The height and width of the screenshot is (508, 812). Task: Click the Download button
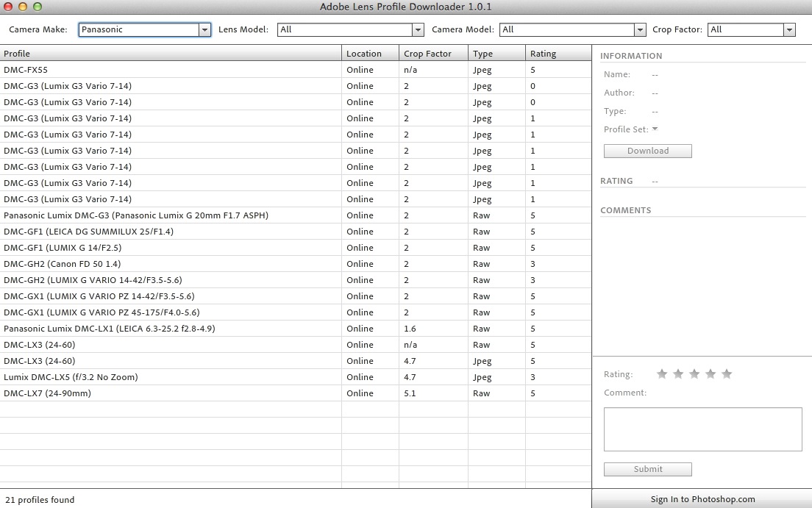point(647,151)
